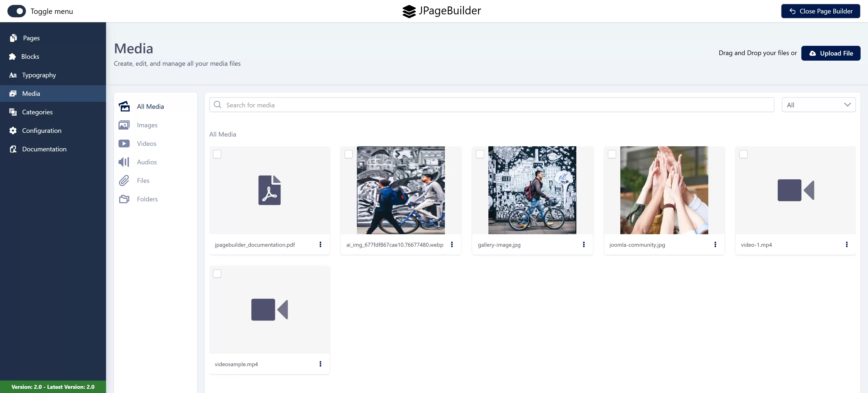Click the Files paperclip icon
This screenshot has width=868, height=393.
pyautogui.click(x=124, y=180)
